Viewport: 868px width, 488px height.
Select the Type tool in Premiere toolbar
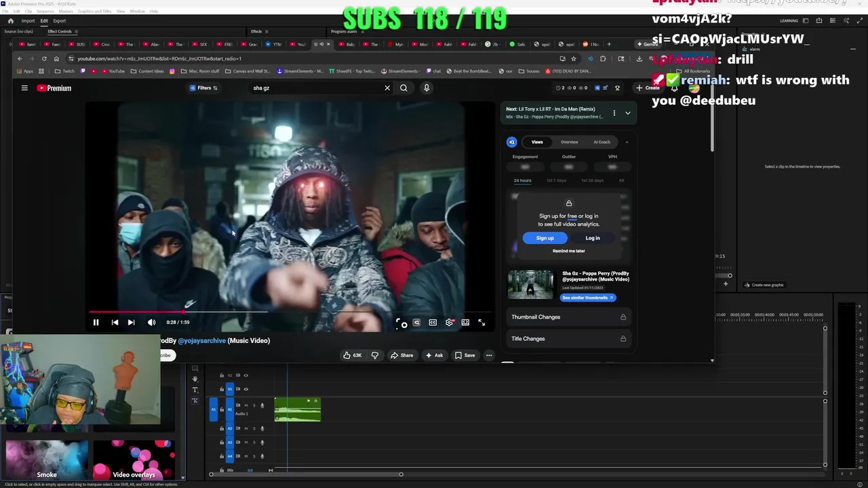tap(195, 390)
